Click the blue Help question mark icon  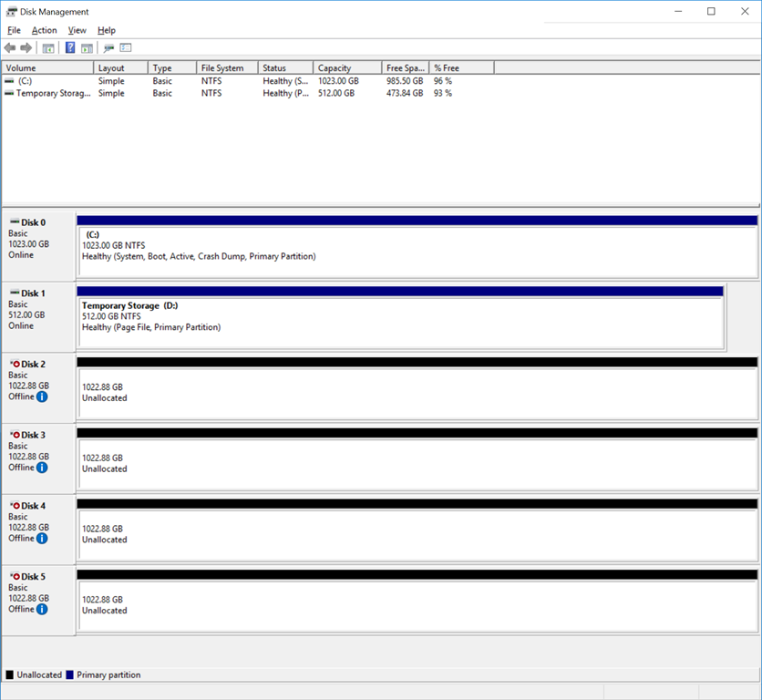coord(70,47)
